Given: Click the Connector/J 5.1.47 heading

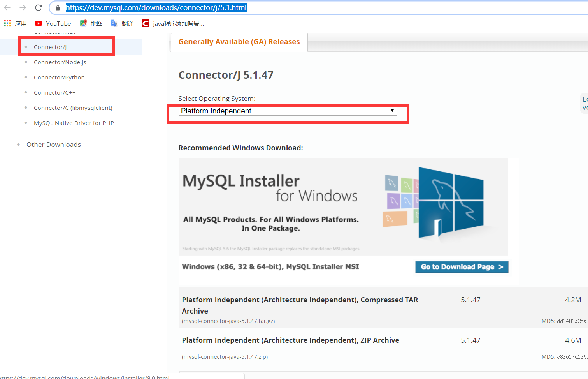Looking at the screenshot, I should 226,75.
